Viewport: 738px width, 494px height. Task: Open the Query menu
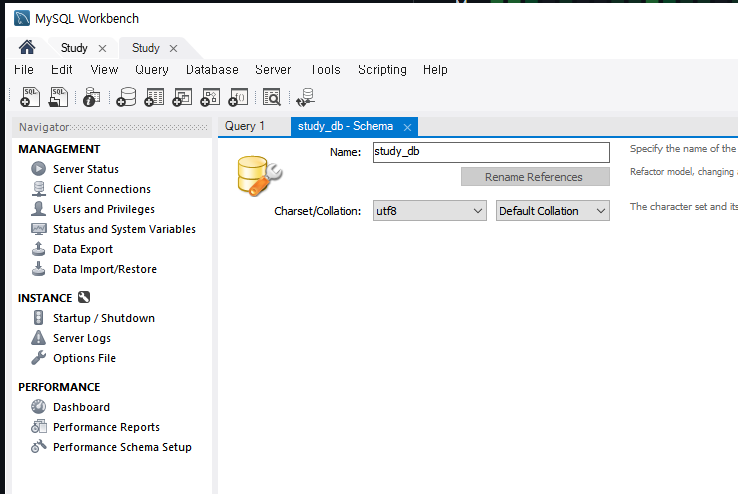(152, 70)
